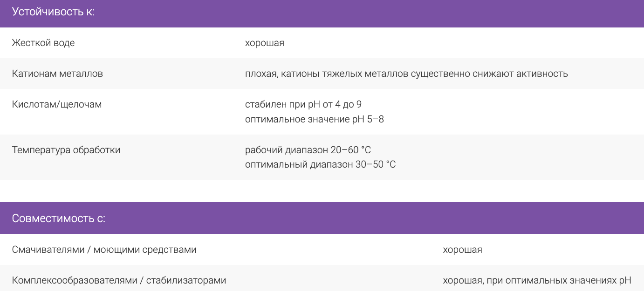The height and width of the screenshot is (291, 644).
Task: Click the 'Устойчивость к:' purple header
Action: point(53,12)
